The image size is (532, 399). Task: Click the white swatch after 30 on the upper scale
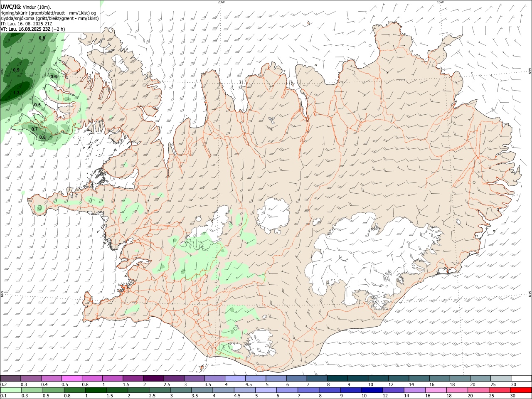point(521,378)
